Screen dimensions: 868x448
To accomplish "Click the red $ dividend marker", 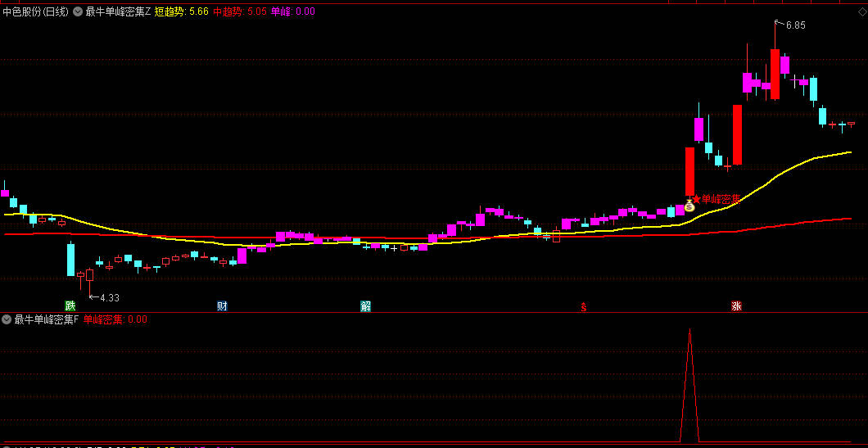I will [x=583, y=307].
